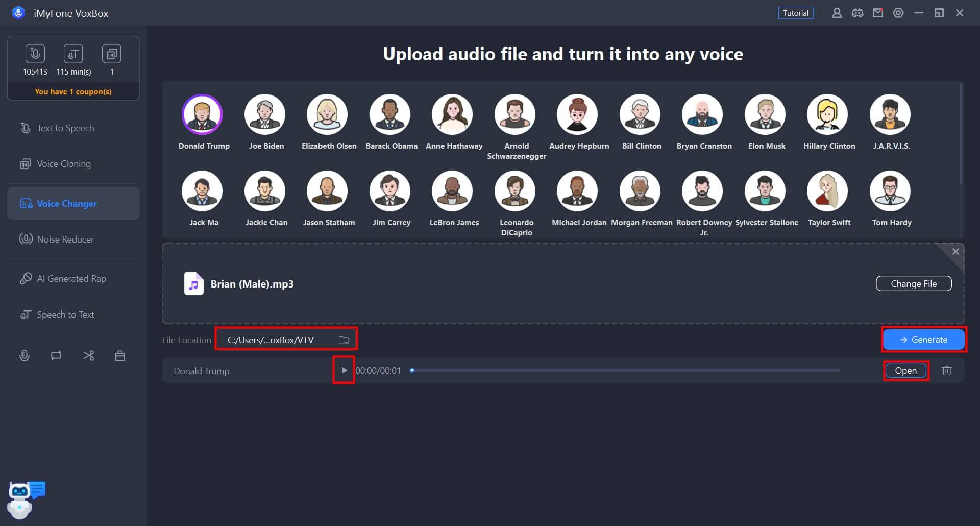Click the File Location path field
This screenshot has height=526, width=980.
click(x=286, y=340)
